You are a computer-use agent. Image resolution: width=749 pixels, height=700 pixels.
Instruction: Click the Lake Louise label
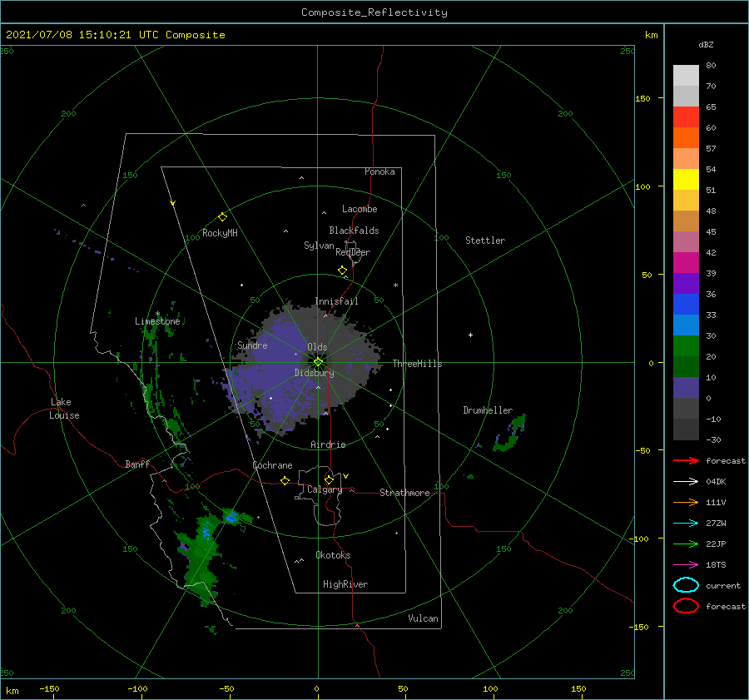click(x=64, y=409)
